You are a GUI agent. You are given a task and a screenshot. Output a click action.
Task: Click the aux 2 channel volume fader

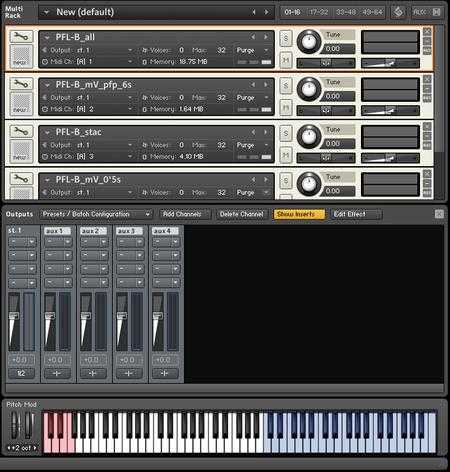[x=86, y=315]
